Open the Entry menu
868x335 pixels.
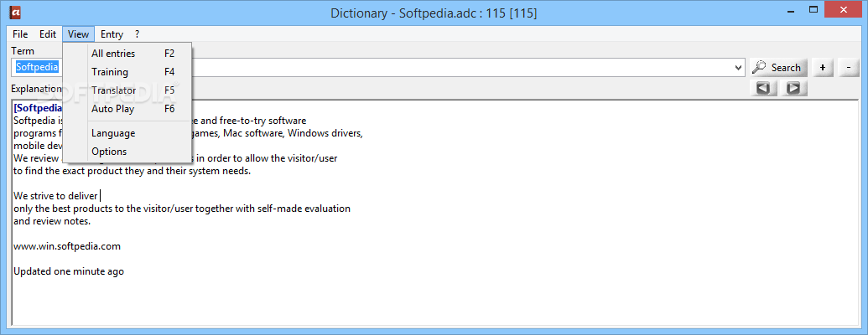(112, 34)
